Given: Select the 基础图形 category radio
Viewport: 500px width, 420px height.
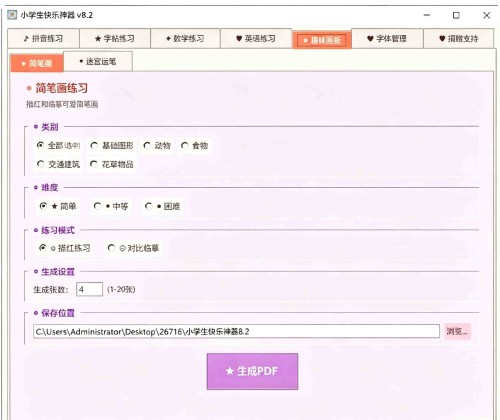Looking at the screenshot, I should (112, 146).
